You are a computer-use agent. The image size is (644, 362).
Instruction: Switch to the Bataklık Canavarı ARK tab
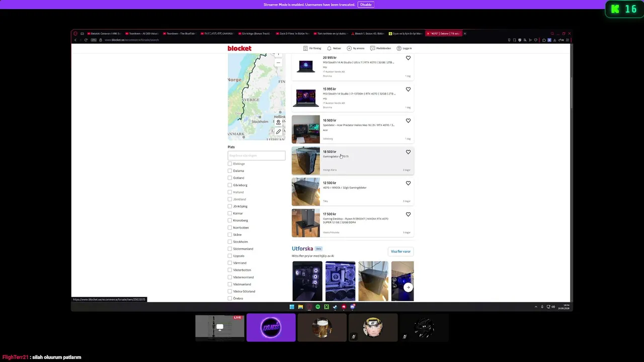pos(104,34)
